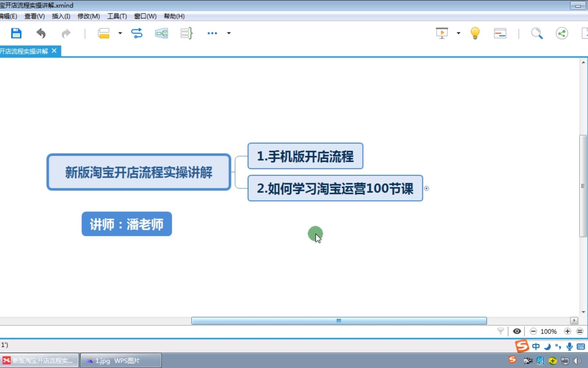Toggle the punctuation mode icon

(x=558, y=347)
